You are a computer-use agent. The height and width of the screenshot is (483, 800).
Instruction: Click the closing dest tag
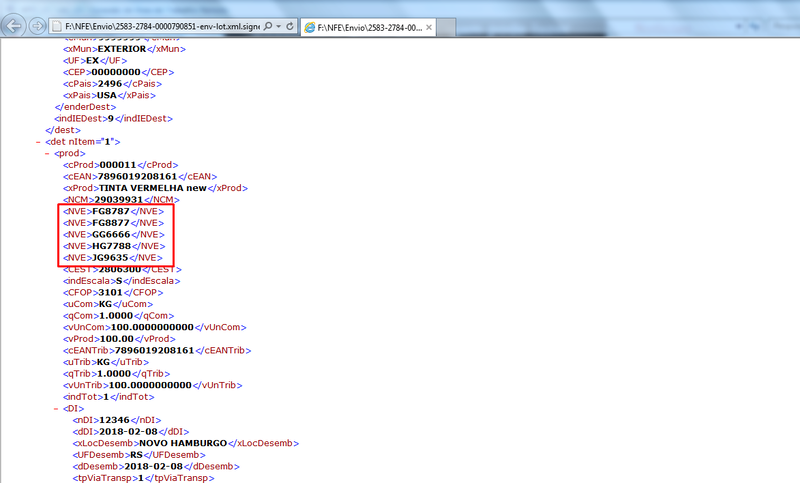click(63, 130)
